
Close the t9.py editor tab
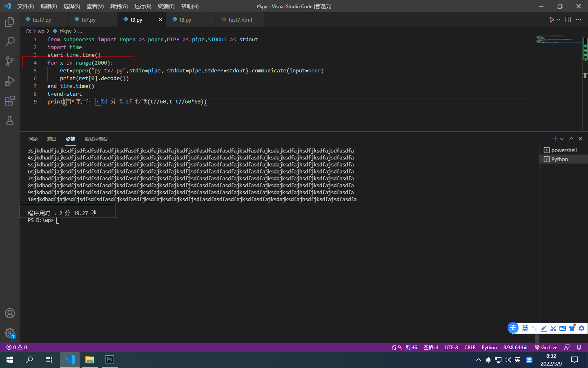(160, 20)
